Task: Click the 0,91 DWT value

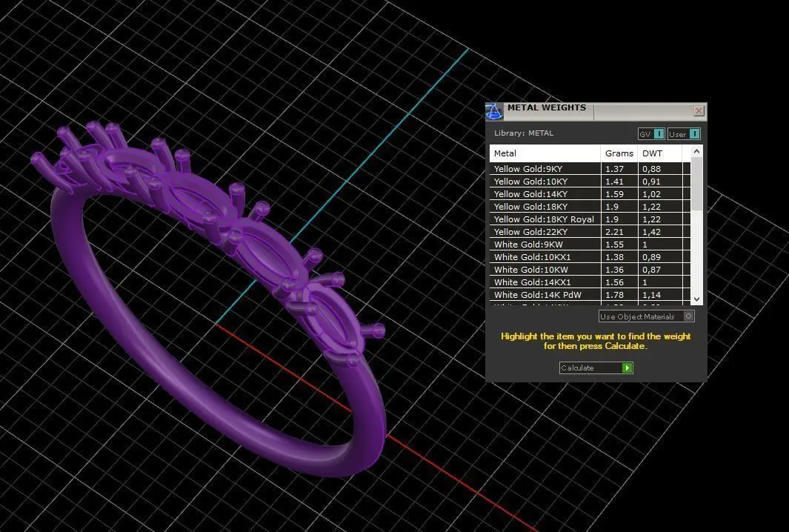Action: click(x=652, y=182)
